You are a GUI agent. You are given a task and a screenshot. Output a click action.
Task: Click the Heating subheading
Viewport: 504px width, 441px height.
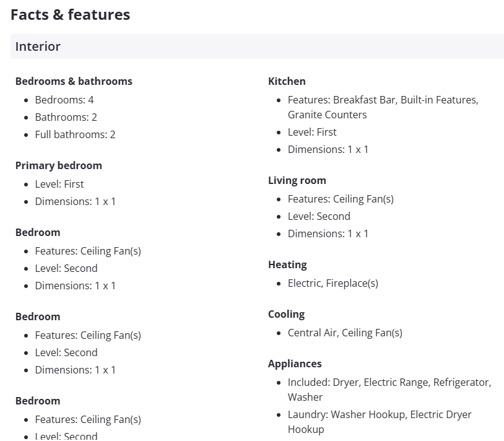coord(287,264)
